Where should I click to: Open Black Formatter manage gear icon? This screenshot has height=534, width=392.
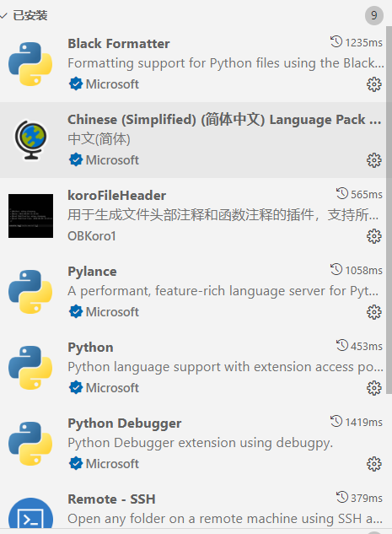coord(374,84)
